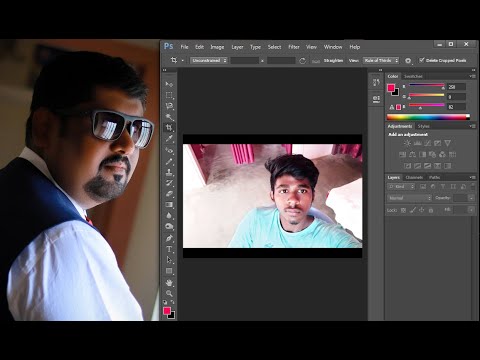The image size is (480, 360).
Task: Select the Path Selection tool
Action: tap(169, 260)
